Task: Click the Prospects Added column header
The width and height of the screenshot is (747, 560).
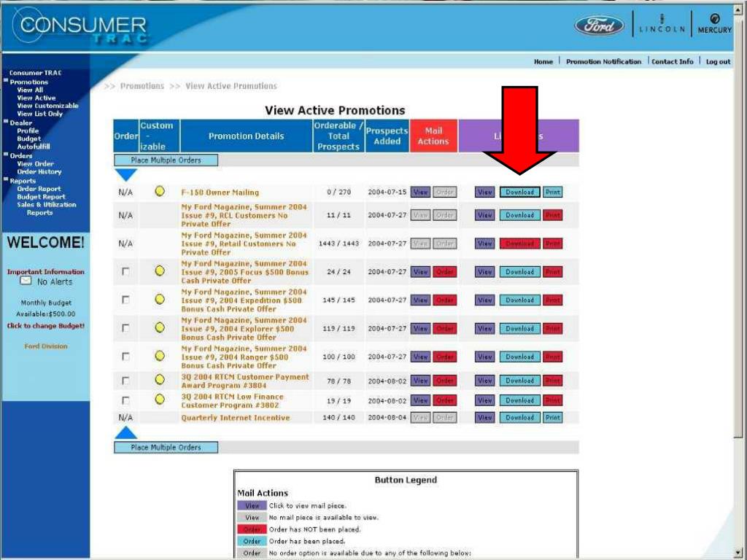Action: (387, 136)
